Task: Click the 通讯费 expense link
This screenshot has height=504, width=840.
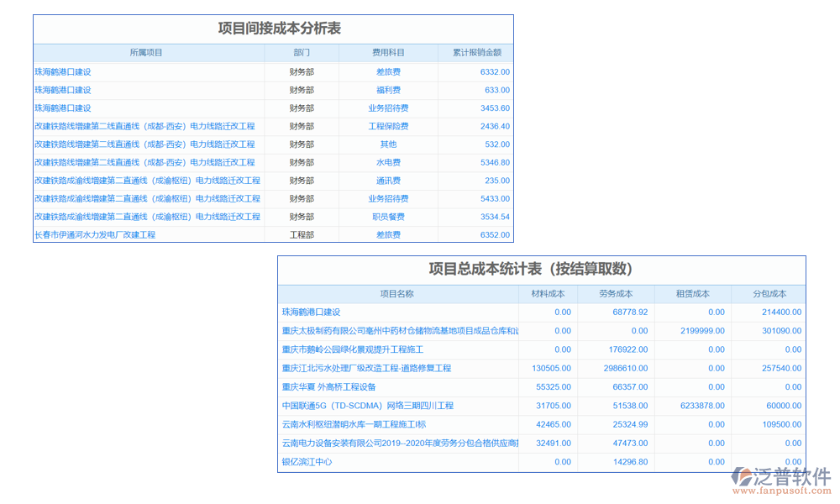Action: 388,181
